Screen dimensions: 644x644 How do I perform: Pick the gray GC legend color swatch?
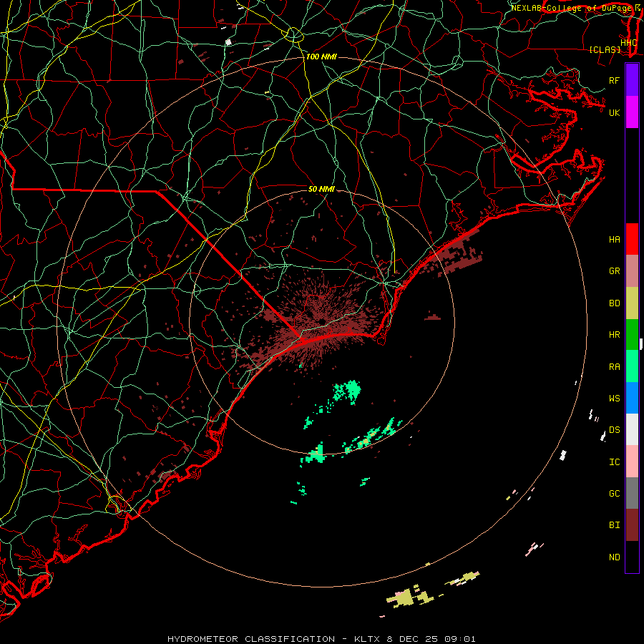(632, 493)
